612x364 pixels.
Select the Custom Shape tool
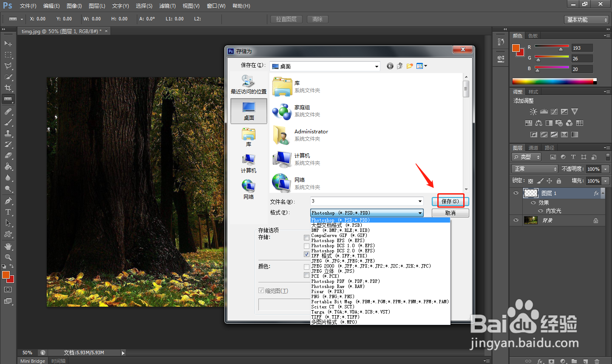(x=8, y=234)
